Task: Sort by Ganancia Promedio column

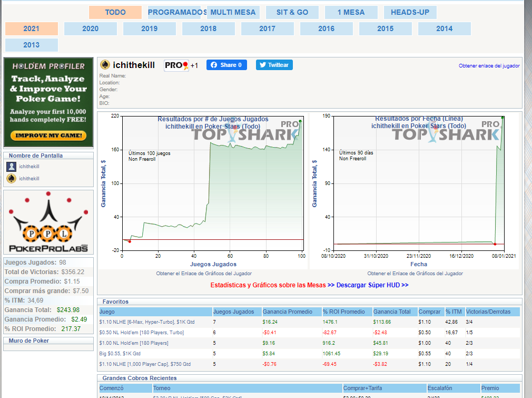Action: pos(292,312)
